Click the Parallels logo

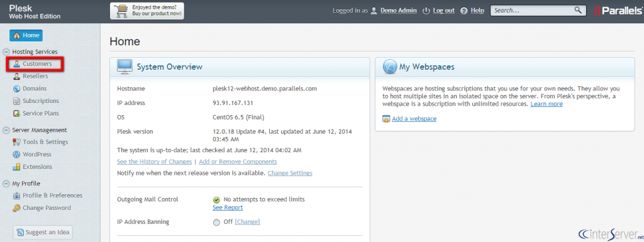(x=619, y=11)
